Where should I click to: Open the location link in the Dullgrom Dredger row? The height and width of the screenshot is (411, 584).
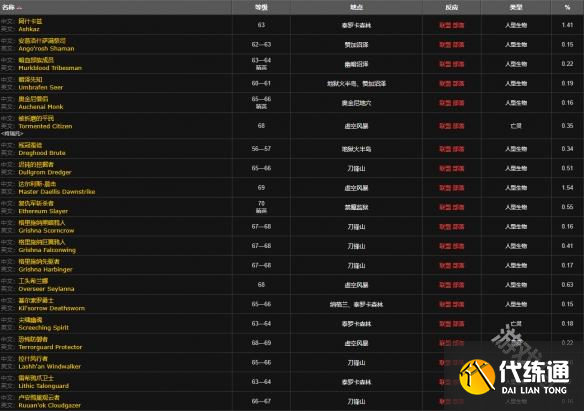click(x=356, y=168)
